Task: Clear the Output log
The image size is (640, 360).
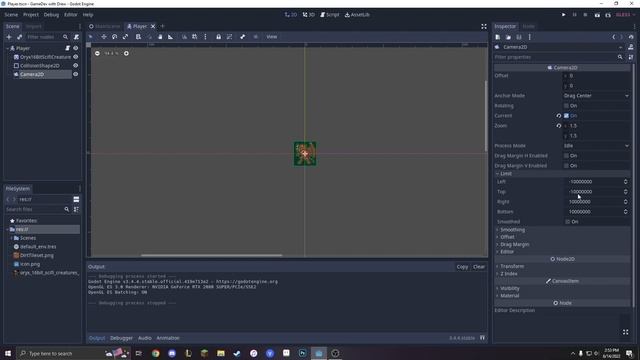Action: [479, 267]
